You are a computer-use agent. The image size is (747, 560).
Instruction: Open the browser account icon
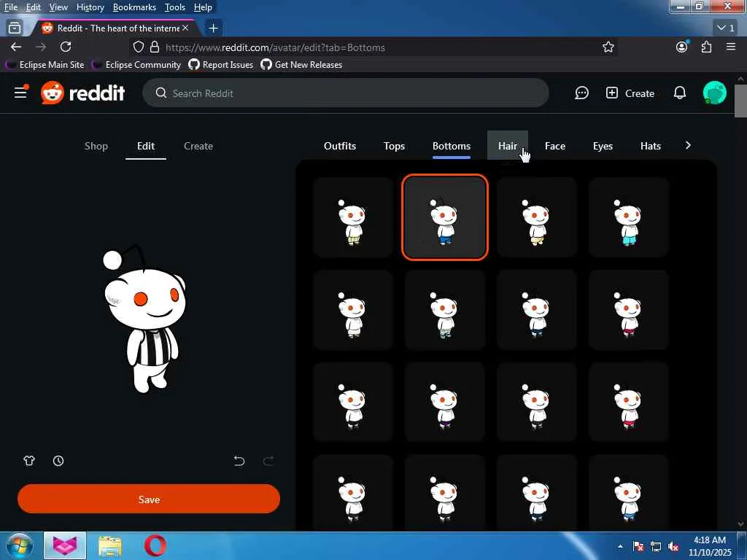coord(682,47)
